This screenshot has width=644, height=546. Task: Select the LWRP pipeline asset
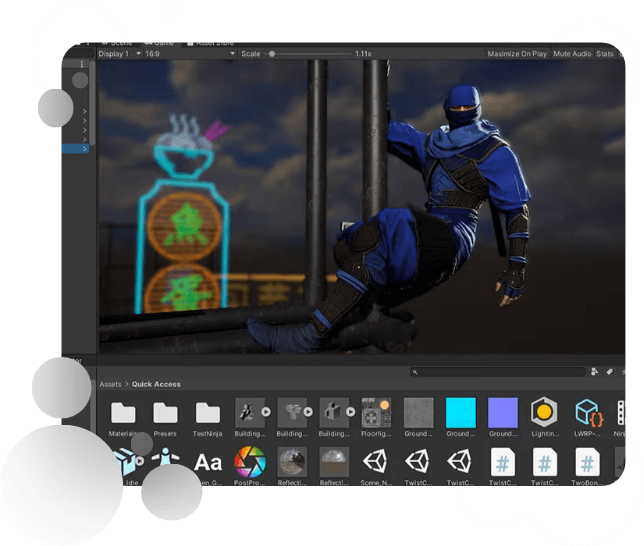point(587,412)
